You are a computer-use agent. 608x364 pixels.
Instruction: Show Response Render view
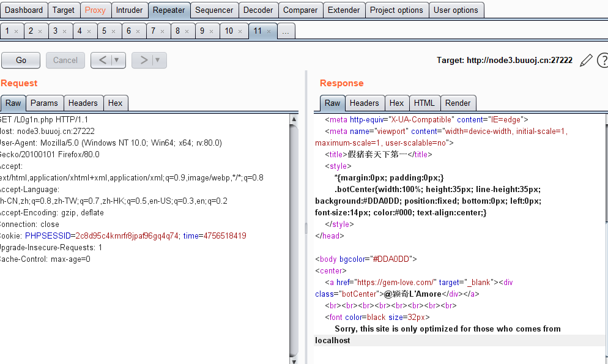(x=458, y=103)
